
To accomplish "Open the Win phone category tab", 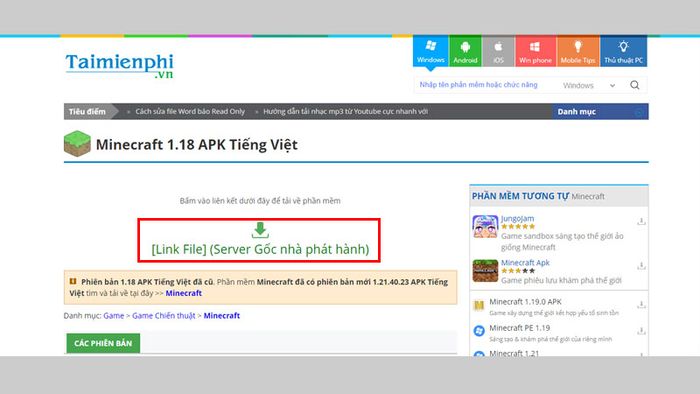I will [x=535, y=51].
